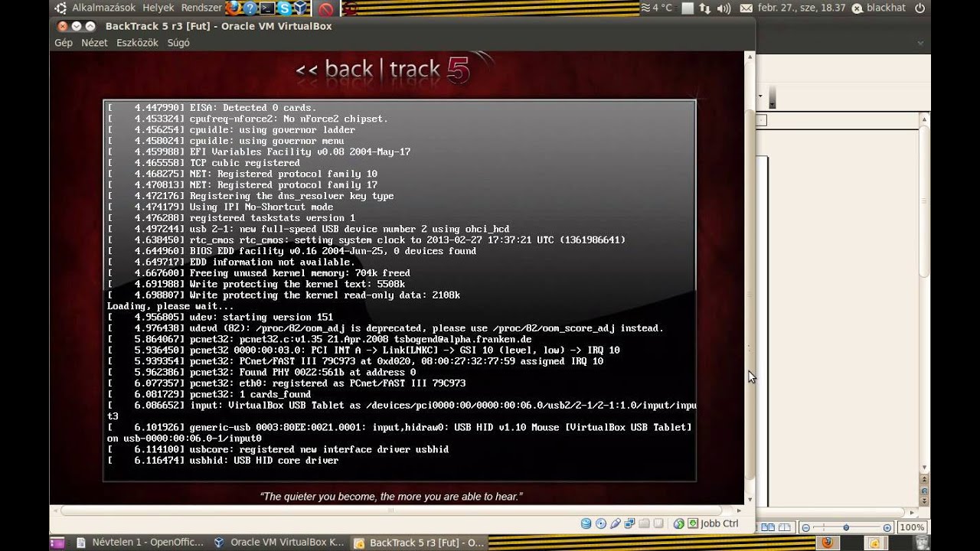The height and width of the screenshot is (551, 980).
Task: Click the video capture status icon
Action: point(658,524)
